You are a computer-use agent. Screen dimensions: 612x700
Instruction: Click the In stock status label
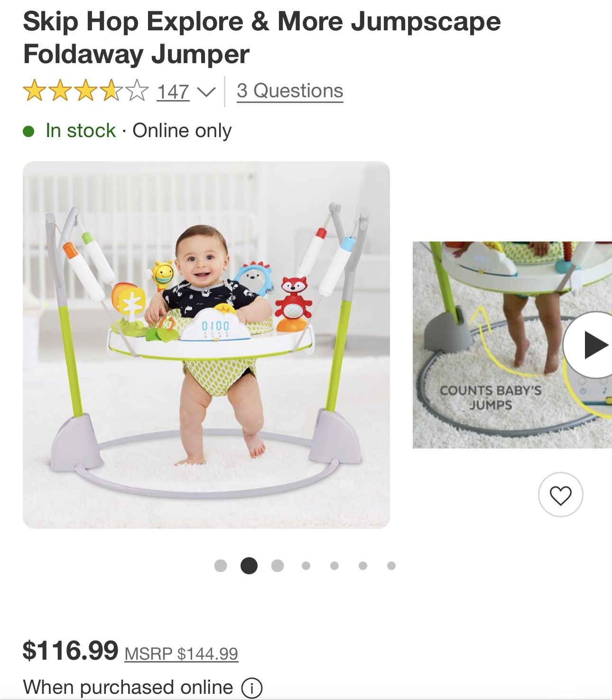[81, 130]
